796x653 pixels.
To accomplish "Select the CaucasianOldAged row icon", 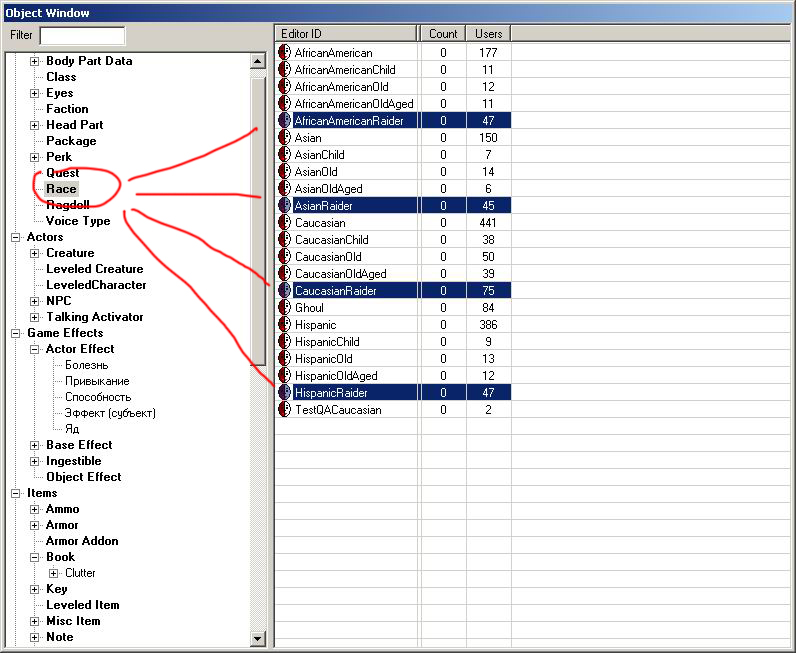I will (x=285, y=274).
